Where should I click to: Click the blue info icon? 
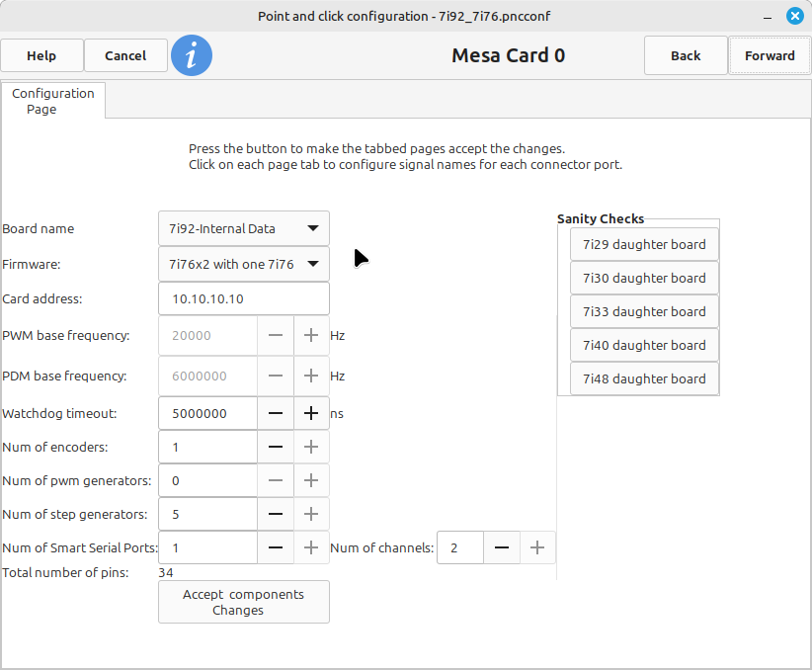(192, 55)
